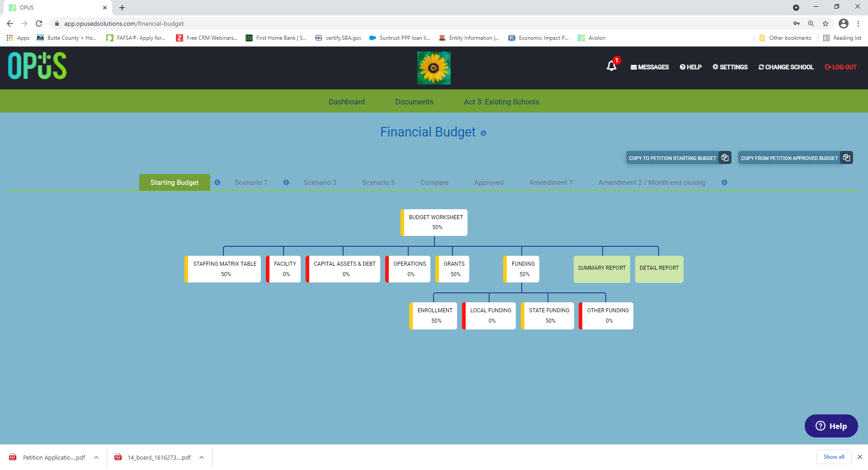Open the Help chat widget
Image resolution: width=868 pixels, height=470 pixels.
point(831,426)
